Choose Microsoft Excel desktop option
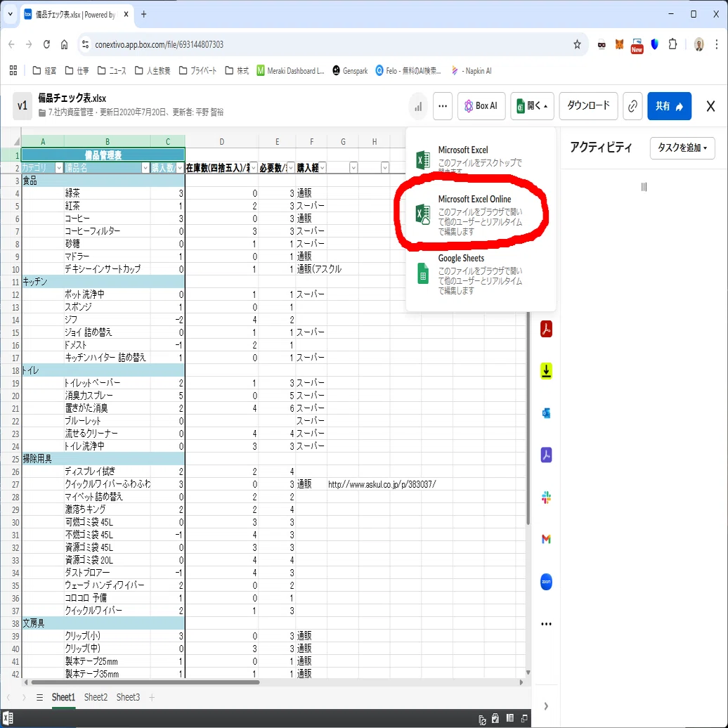The height and width of the screenshot is (728, 728). pyautogui.click(x=481, y=158)
